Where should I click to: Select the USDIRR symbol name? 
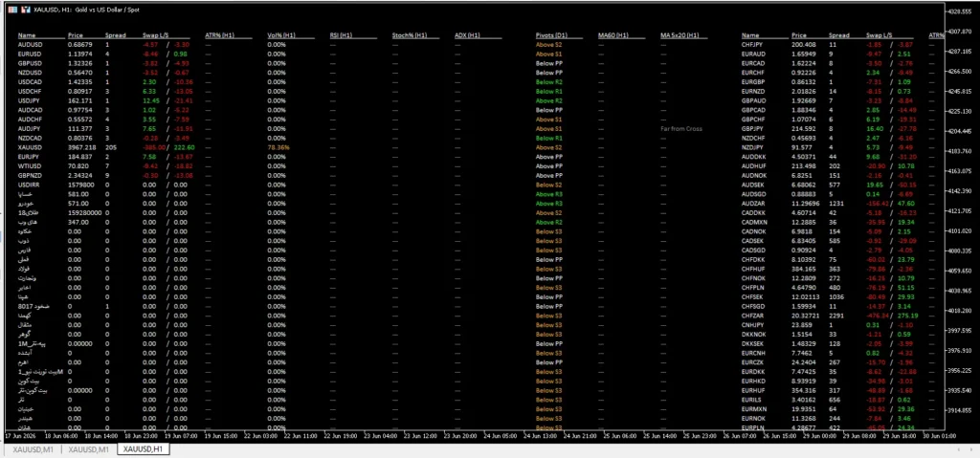pyautogui.click(x=28, y=185)
